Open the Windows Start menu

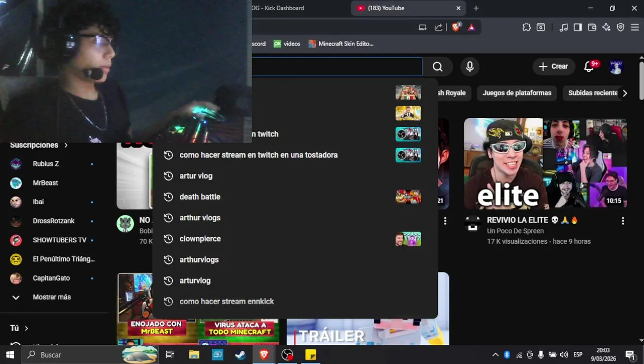(10, 355)
